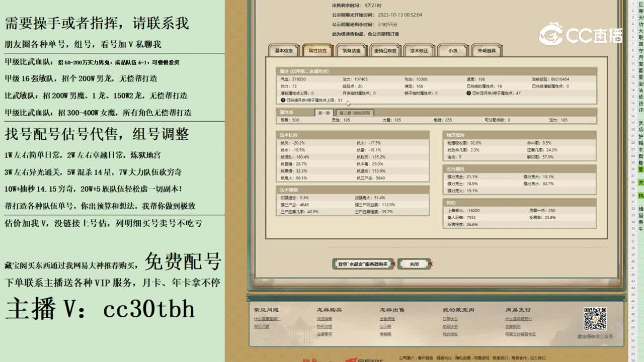Click the 当前经验: 89210454 value
644x362 pixels.
point(550,79)
